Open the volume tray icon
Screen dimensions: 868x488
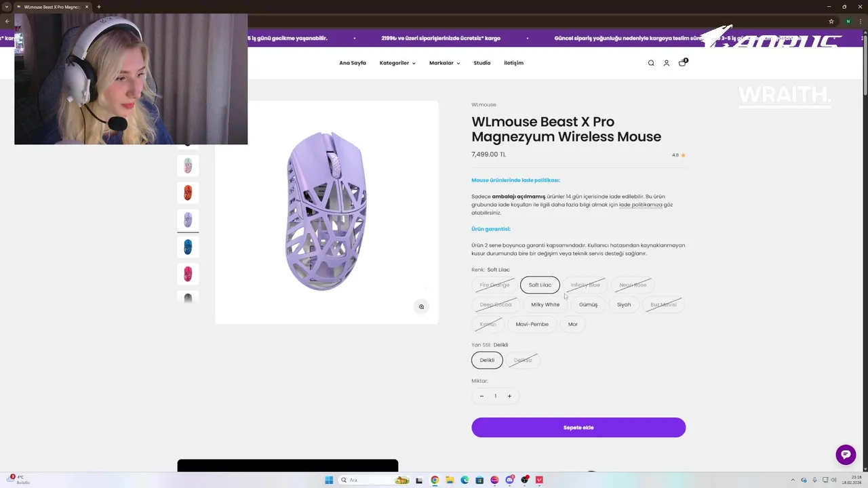pos(834,480)
